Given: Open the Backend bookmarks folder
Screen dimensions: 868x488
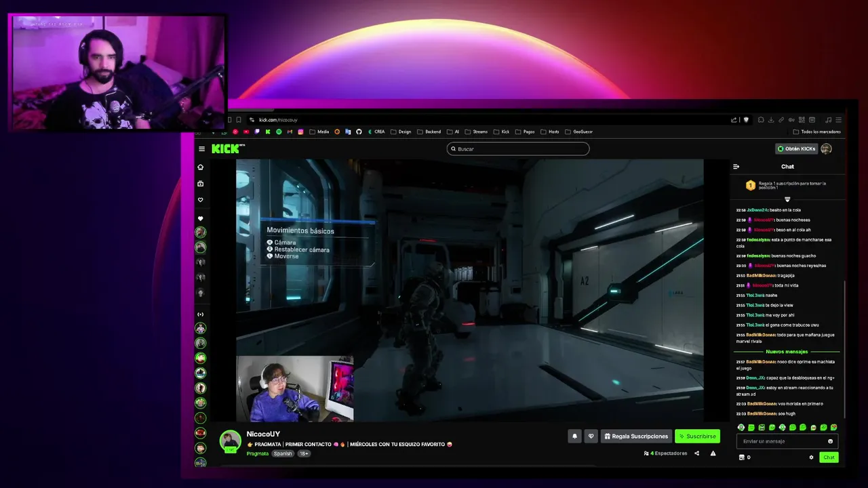Looking at the screenshot, I should tap(429, 131).
